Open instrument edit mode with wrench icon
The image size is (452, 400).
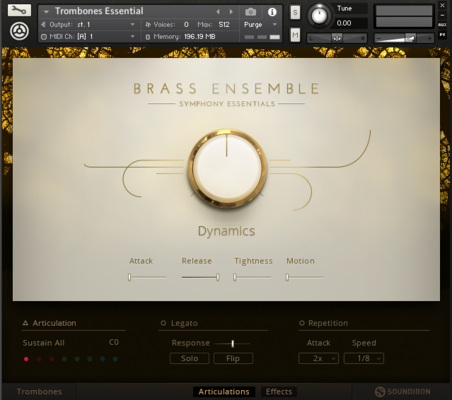coord(19,10)
